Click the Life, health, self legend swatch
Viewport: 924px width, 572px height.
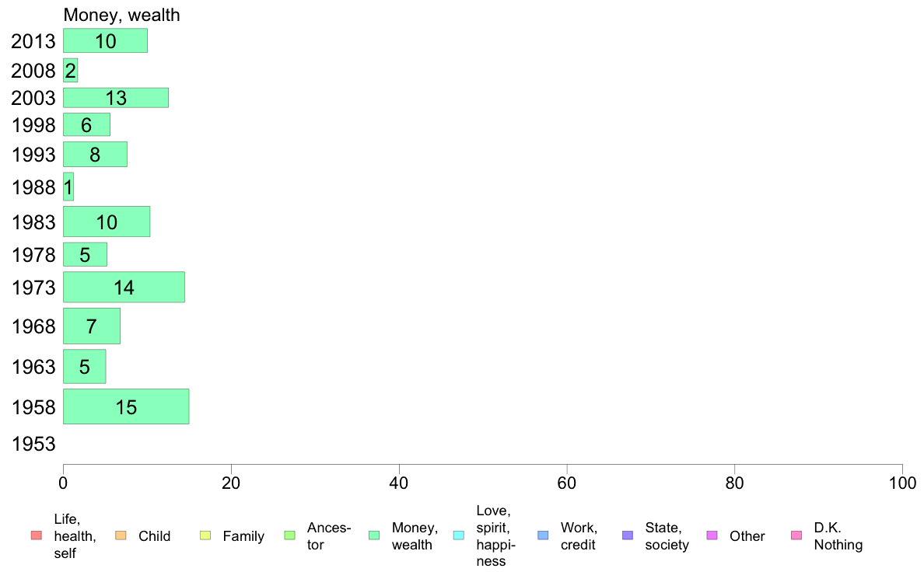point(36,535)
